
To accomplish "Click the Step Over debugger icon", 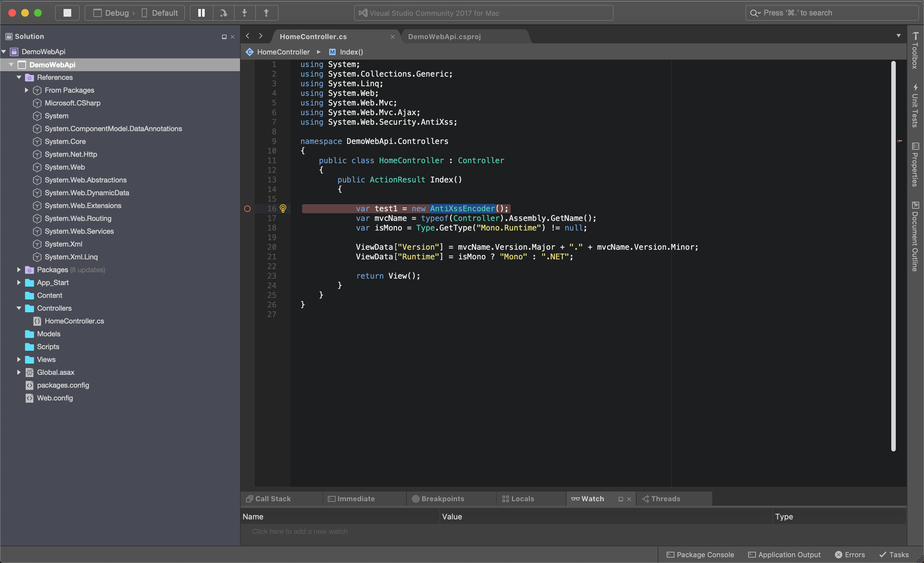I will pos(224,13).
